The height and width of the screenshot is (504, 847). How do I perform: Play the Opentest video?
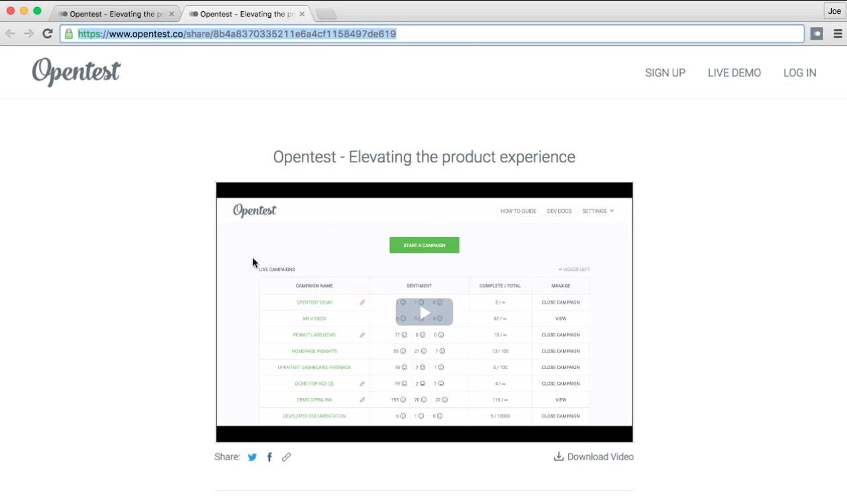[424, 313]
